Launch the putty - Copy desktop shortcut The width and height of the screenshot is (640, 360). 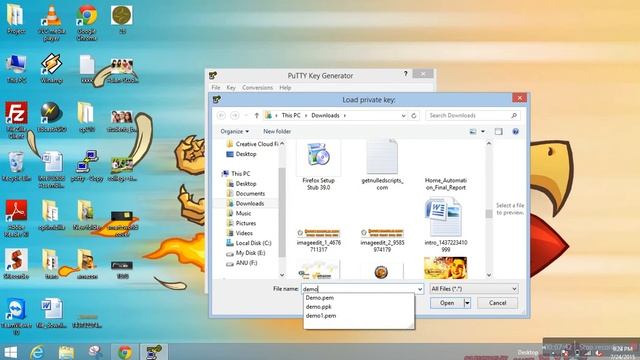point(87,167)
